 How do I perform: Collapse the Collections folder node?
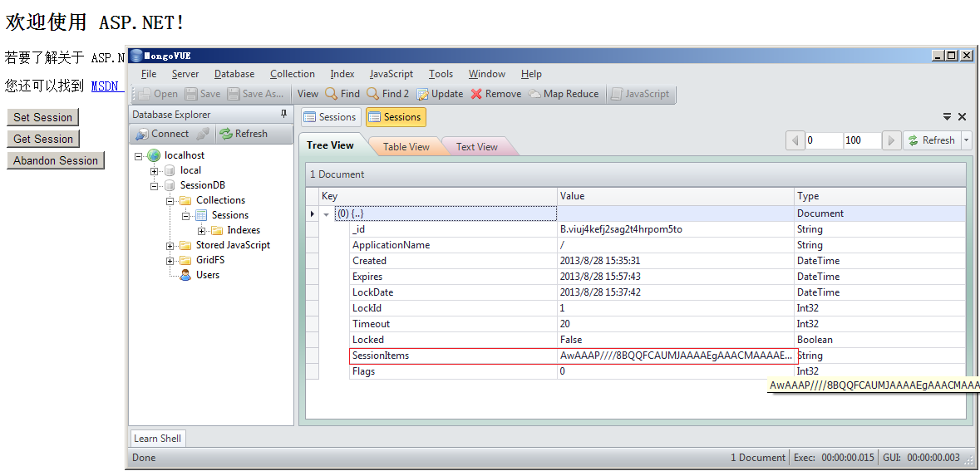[x=170, y=200]
